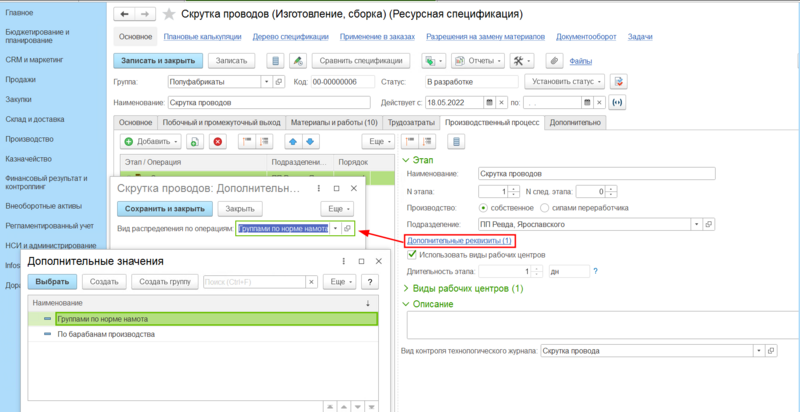Click the favorites star icon beside the title
This screenshot has height=412, width=800.
(168, 14)
